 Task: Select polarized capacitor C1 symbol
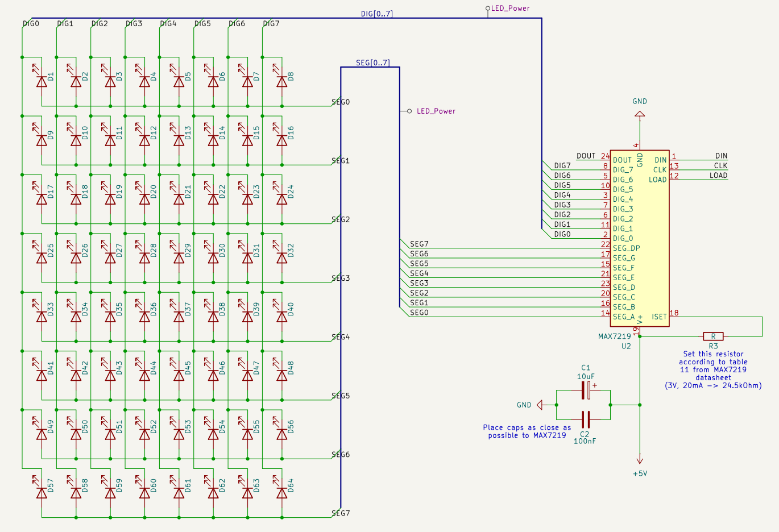point(586,390)
